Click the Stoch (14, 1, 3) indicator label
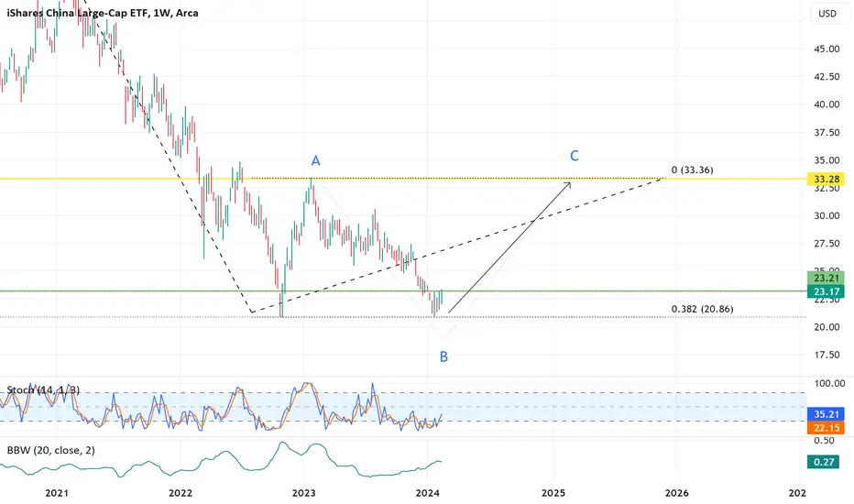The width and height of the screenshot is (854, 504). (43, 390)
